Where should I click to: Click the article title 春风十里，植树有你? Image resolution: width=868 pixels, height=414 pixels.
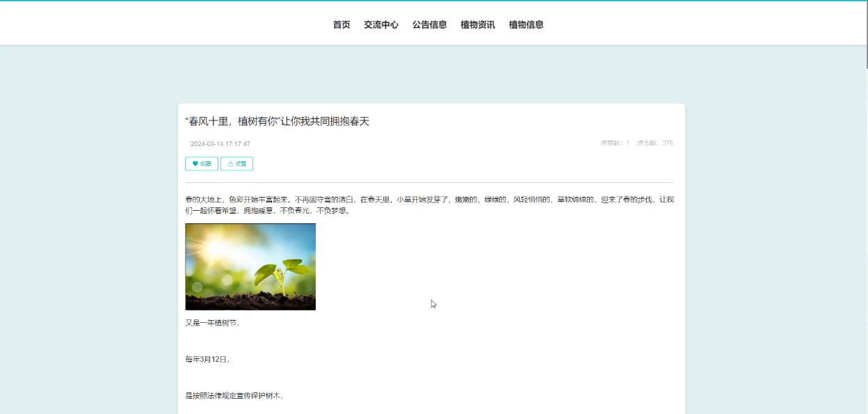click(x=278, y=121)
